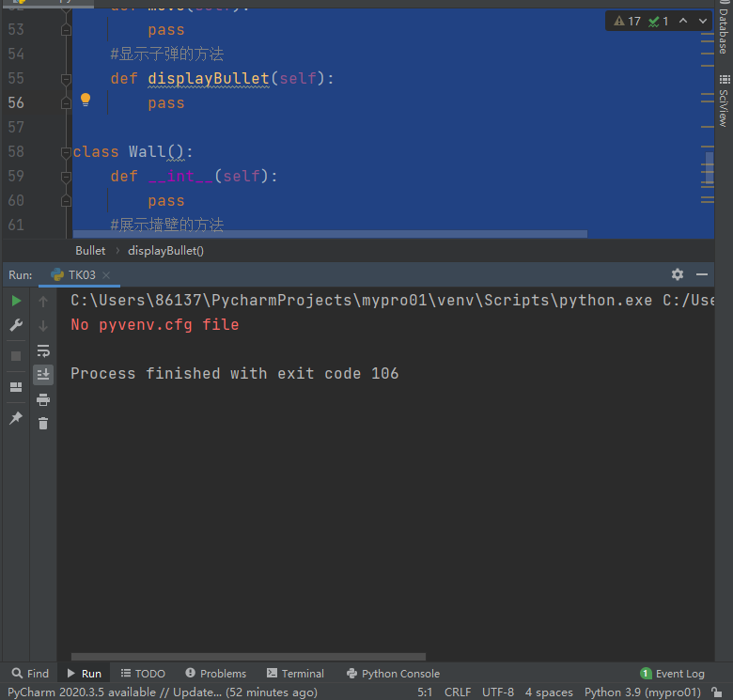Collapse the Wall class fold marker

point(66,152)
